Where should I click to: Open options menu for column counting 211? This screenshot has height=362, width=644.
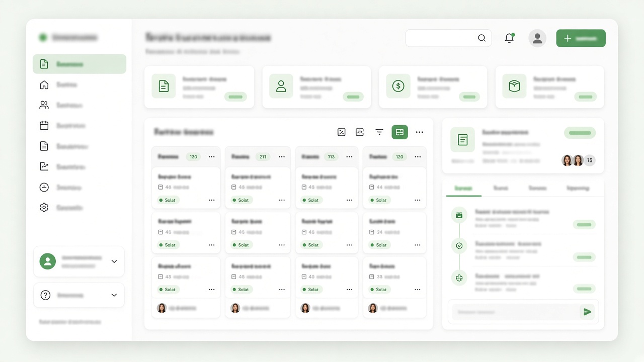(x=282, y=157)
